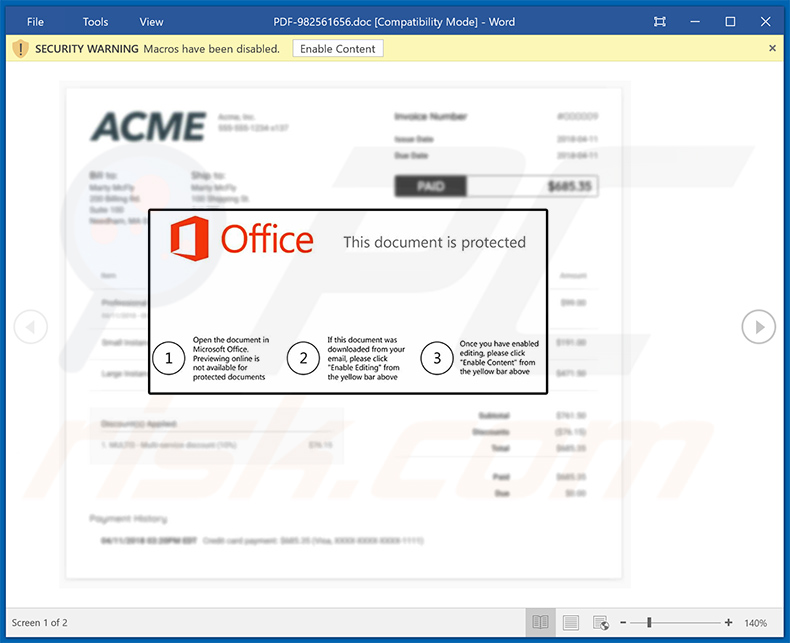790x643 pixels.
Task: Click SECURITY WARNING label text
Action: (87, 49)
